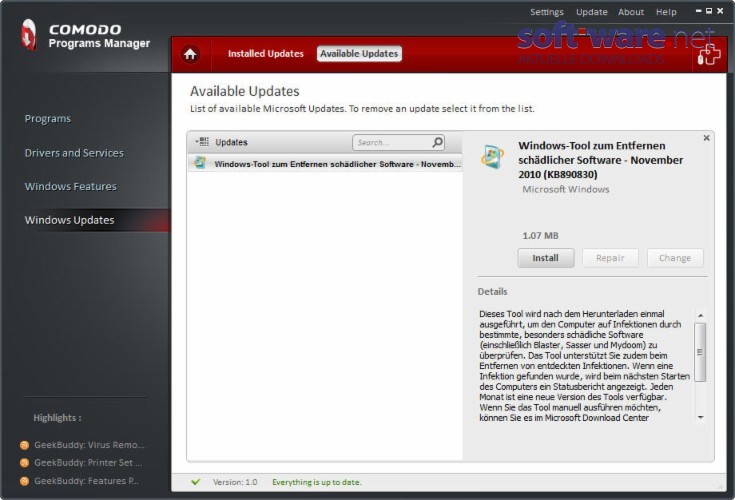Go to the home screen icon

pos(190,54)
